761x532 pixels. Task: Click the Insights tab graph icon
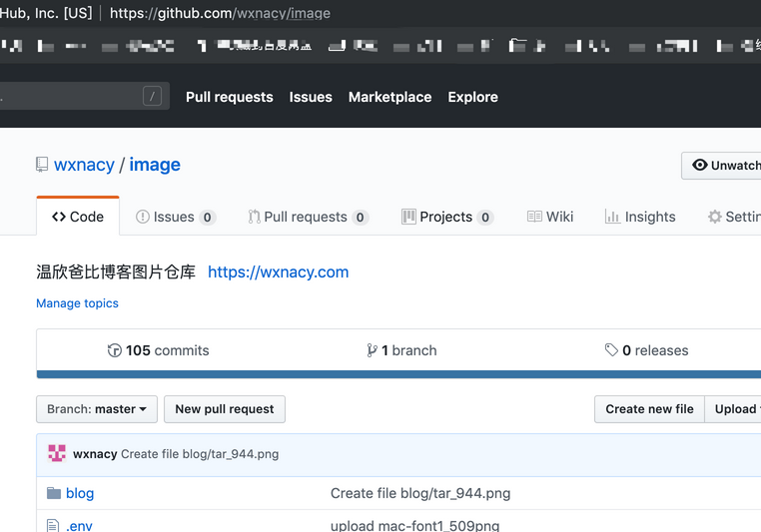click(612, 217)
